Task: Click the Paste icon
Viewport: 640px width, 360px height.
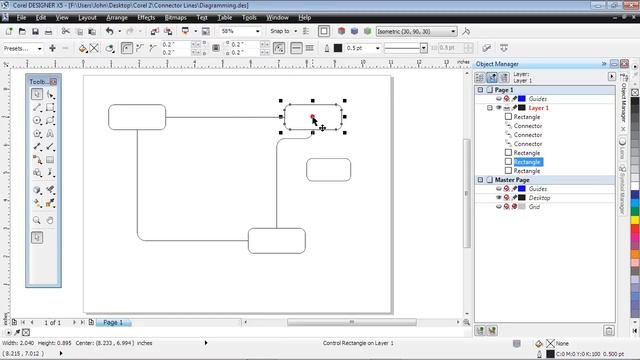Action: pos(92,31)
